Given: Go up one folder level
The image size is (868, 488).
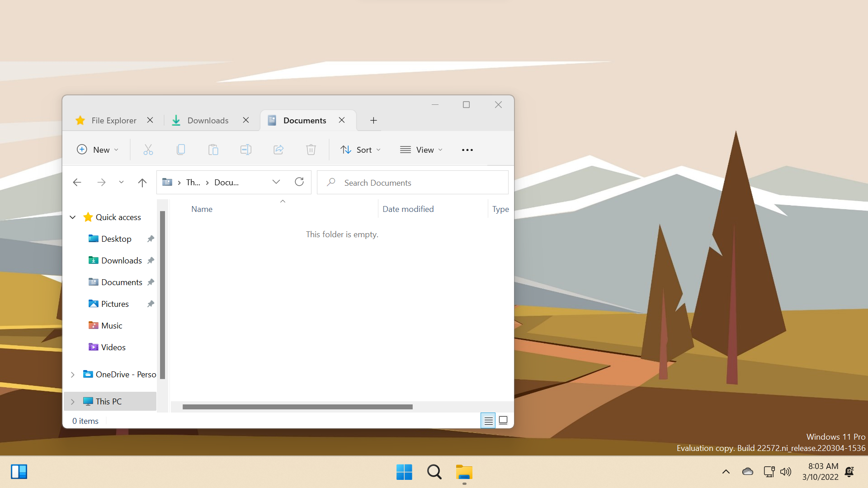Looking at the screenshot, I should [x=142, y=182].
